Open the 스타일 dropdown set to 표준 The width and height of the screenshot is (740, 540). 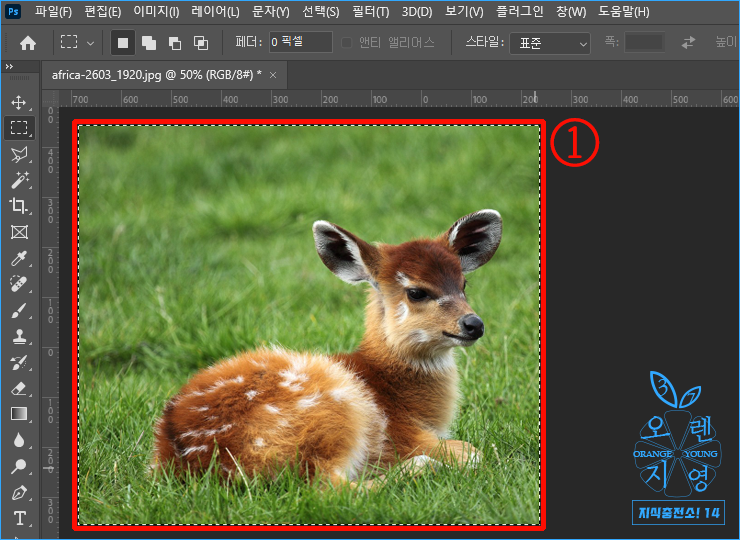(550, 43)
